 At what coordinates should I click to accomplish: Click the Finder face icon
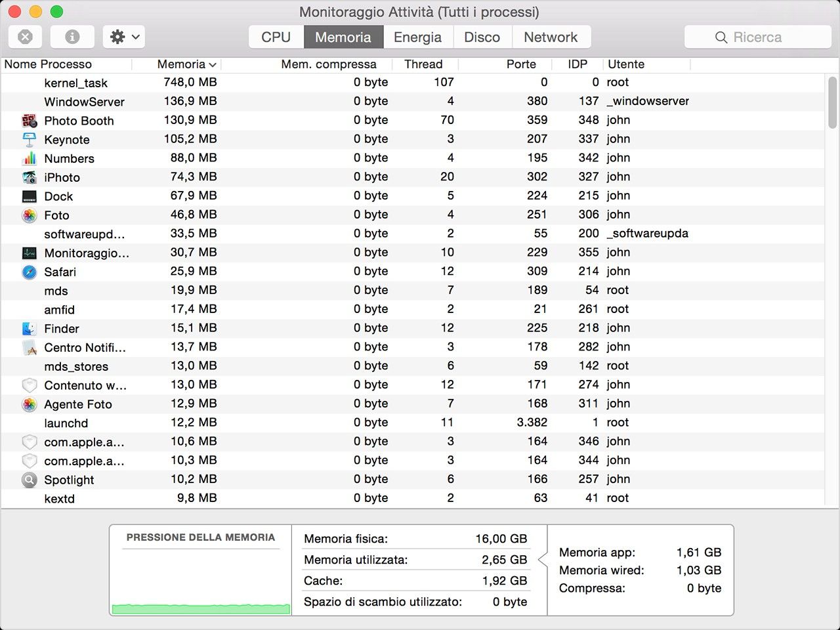tap(30, 329)
